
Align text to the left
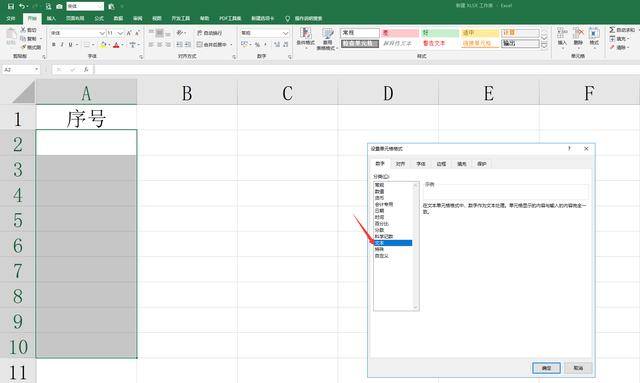click(151, 45)
